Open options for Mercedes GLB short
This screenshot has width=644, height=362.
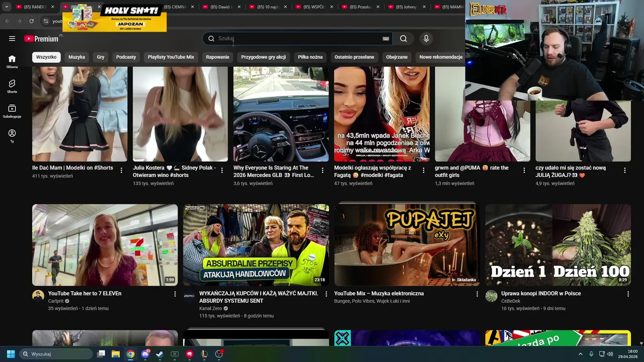323,170
